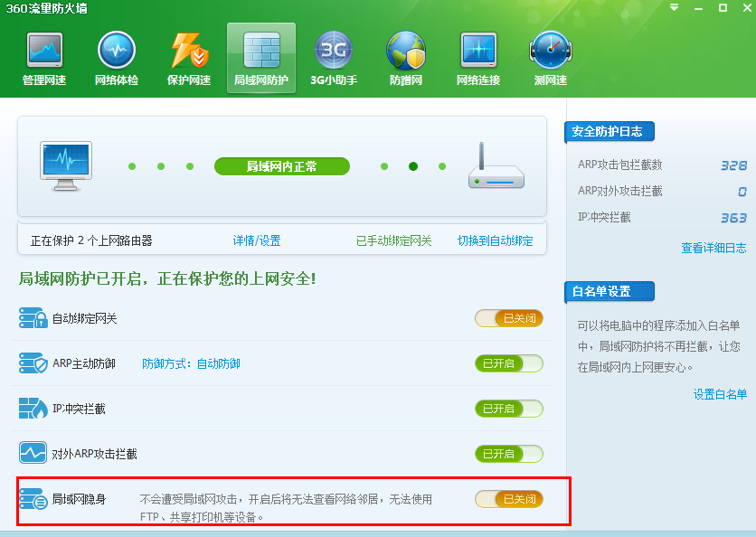
Task: Open the 网络体检 pulse icon
Action: pyautogui.click(x=116, y=50)
